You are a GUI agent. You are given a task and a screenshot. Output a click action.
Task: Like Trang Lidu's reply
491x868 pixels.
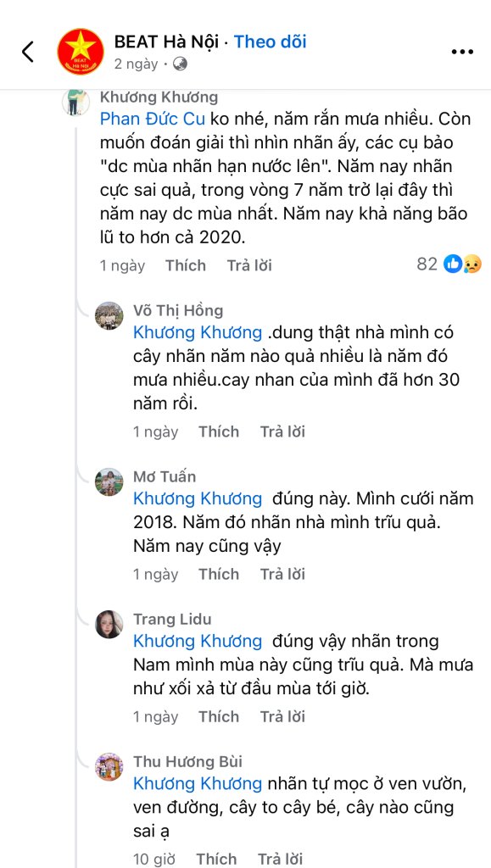(219, 717)
